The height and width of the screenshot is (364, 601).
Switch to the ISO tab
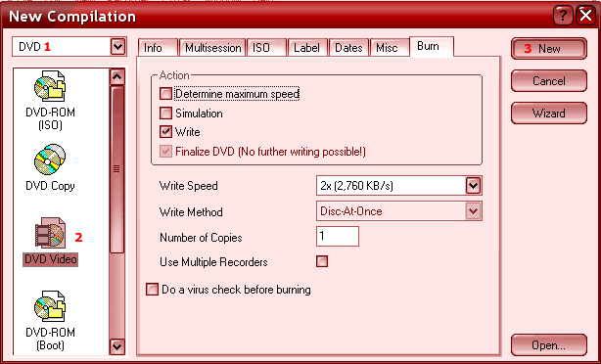click(267, 48)
